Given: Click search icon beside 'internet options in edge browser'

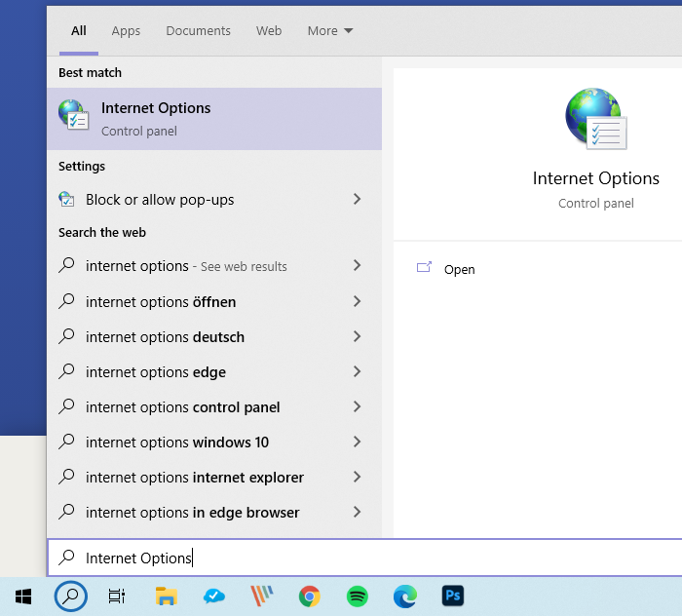Looking at the screenshot, I should click(x=66, y=512).
